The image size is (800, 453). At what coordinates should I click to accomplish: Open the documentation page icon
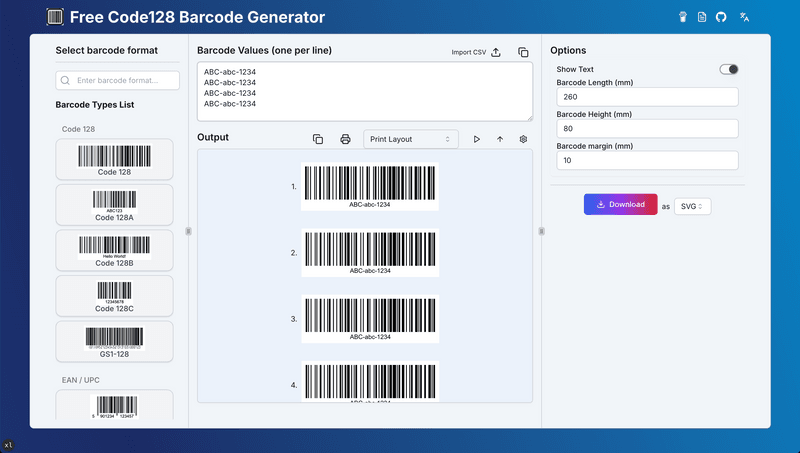tap(702, 17)
